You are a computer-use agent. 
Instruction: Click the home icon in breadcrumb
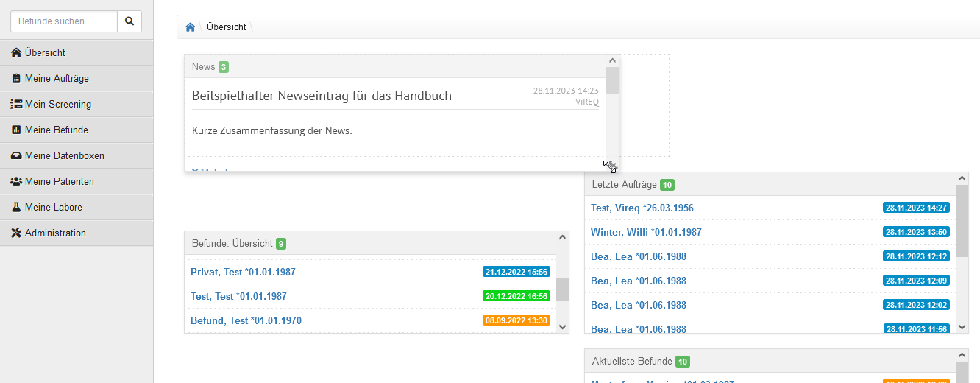pos(190,27)
